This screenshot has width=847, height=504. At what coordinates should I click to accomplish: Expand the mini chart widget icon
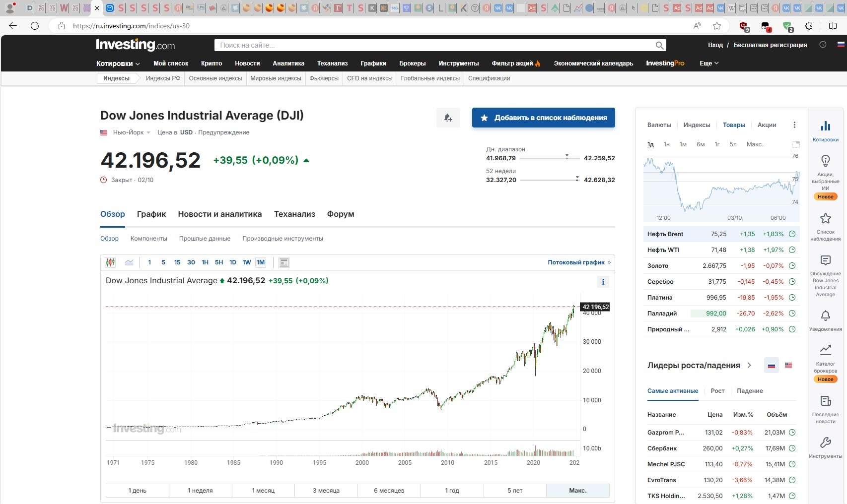pyautogui.click(x=795, y=144)
